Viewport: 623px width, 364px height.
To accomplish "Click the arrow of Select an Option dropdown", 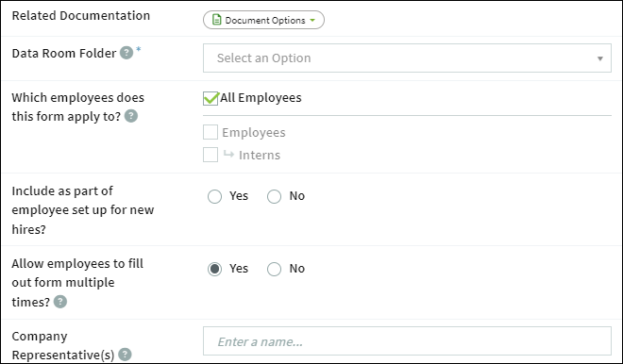I will pyautogui.click(x=600, y=58).
